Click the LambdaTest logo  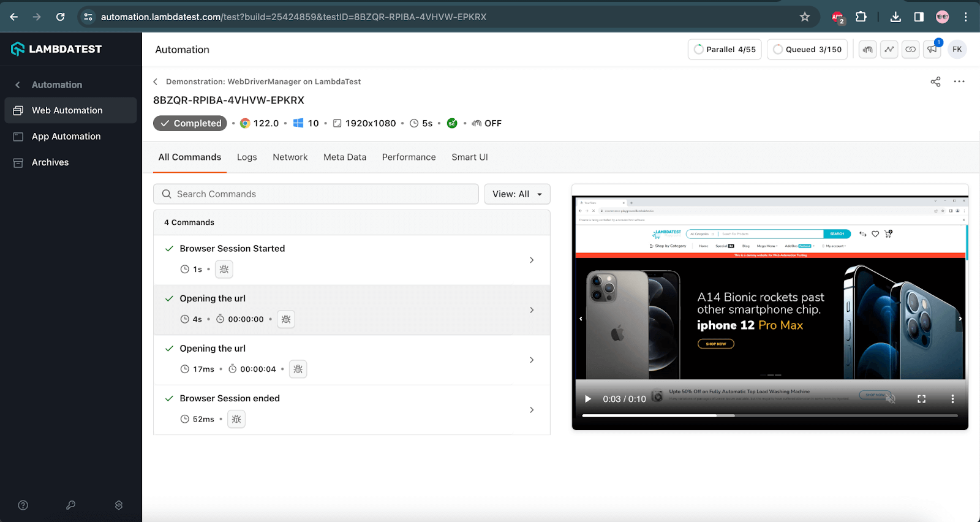tap(56, 49)
